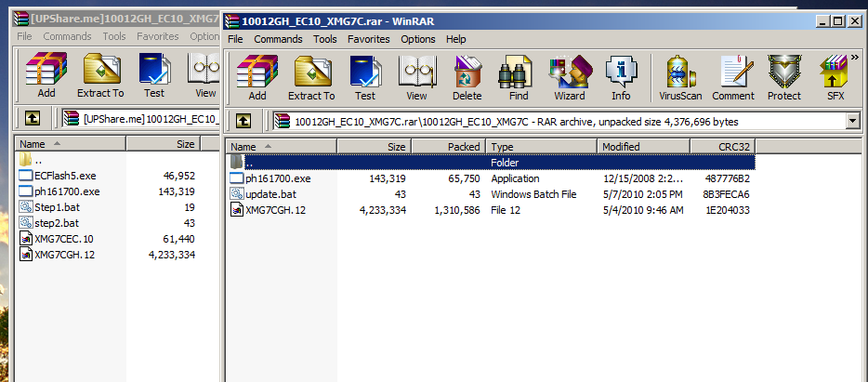Open Options menu in front window
The width and height of the screenshot is (868, 382).
(418, 39)
